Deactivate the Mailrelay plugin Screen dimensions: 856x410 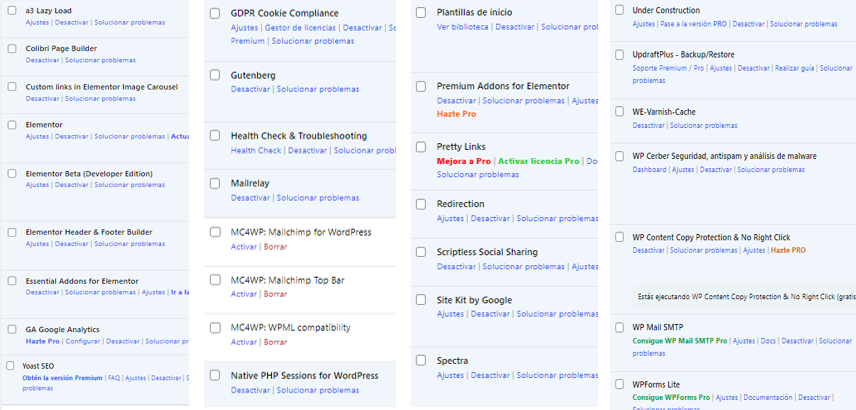coord(250,198)
